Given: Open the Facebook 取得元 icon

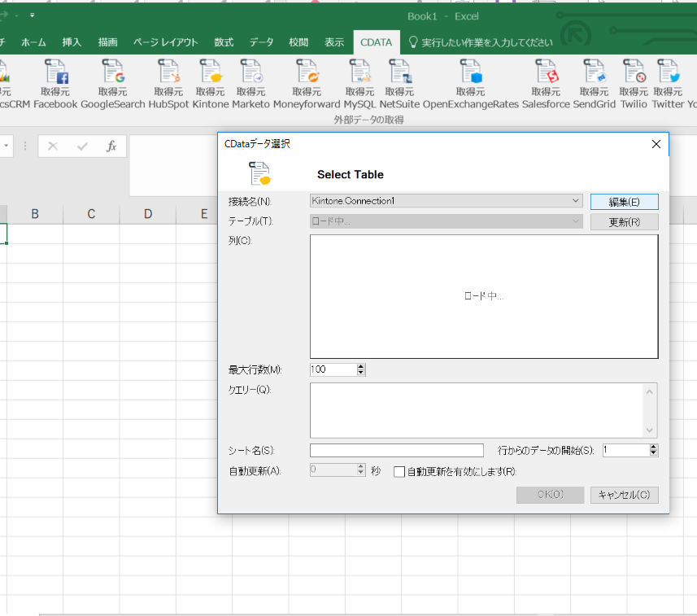Looking at the screenshot, I should point(56,77).
